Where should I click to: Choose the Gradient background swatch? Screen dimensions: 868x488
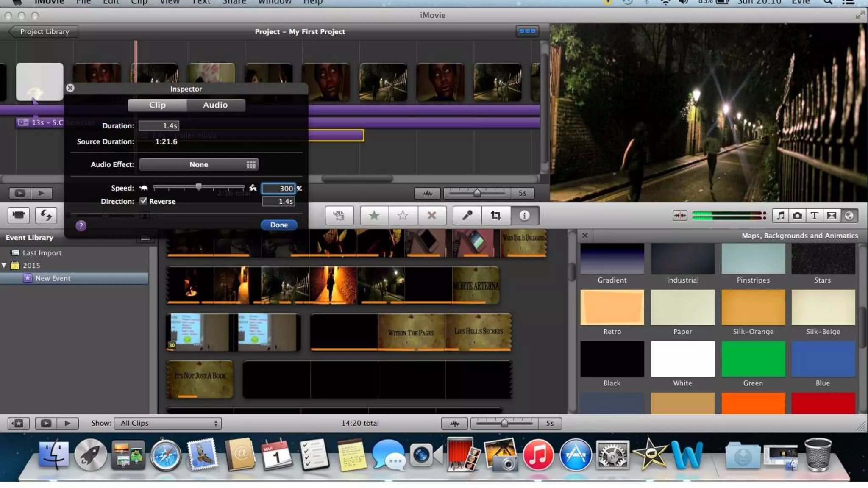coord(612,258)
